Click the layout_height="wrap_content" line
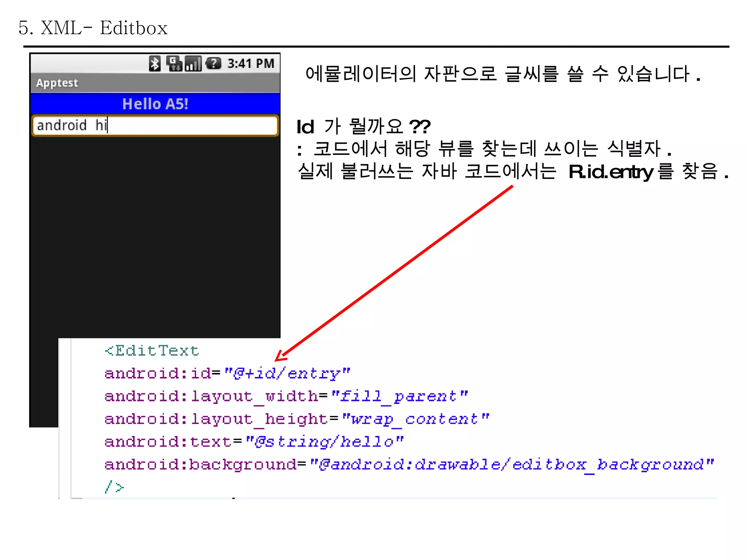This screenshot has height=560, width=747. (297, 419)
